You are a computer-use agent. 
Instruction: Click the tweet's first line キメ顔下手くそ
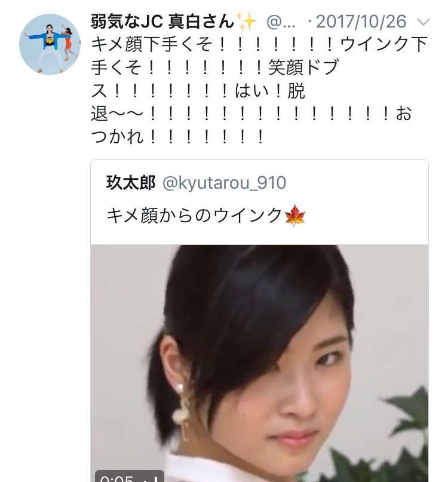coord(152,44)
